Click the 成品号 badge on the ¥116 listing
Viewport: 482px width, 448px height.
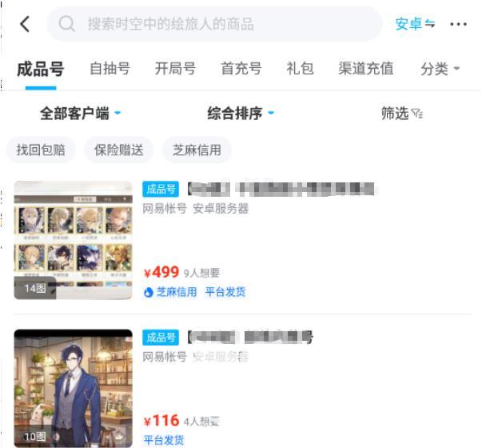(x=161, y=338)
